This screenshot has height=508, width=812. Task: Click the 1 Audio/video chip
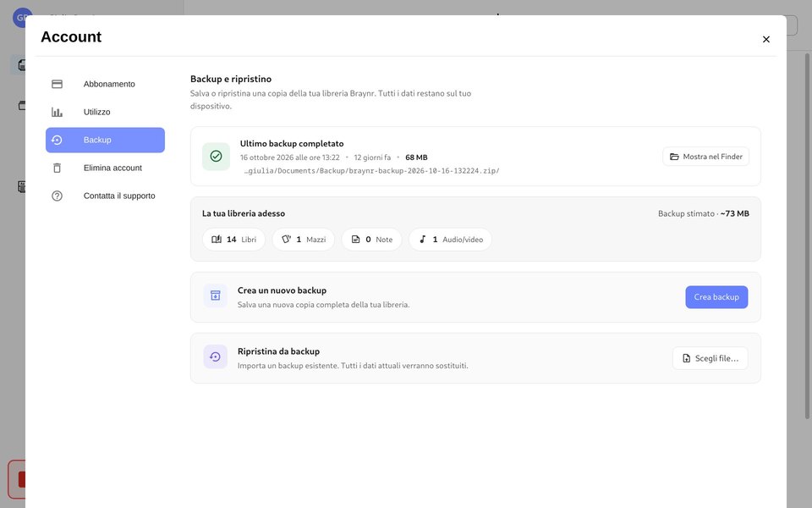[x=451, y=240]
